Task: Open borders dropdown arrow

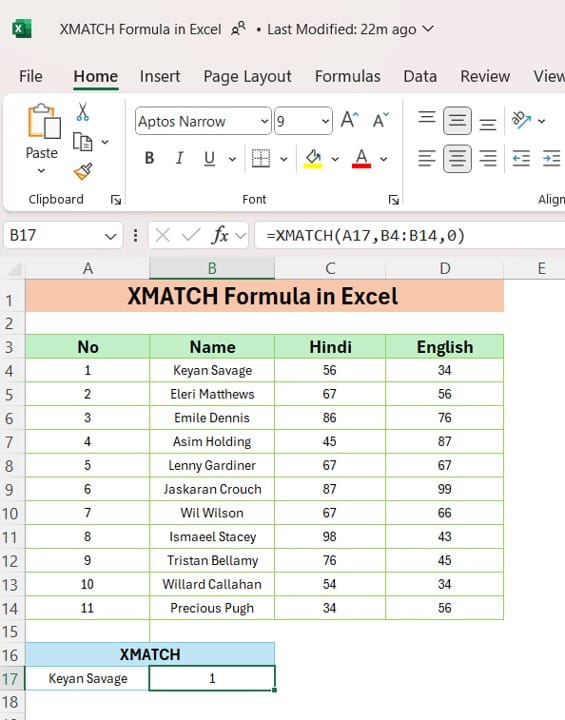Action: coord(284,159)
